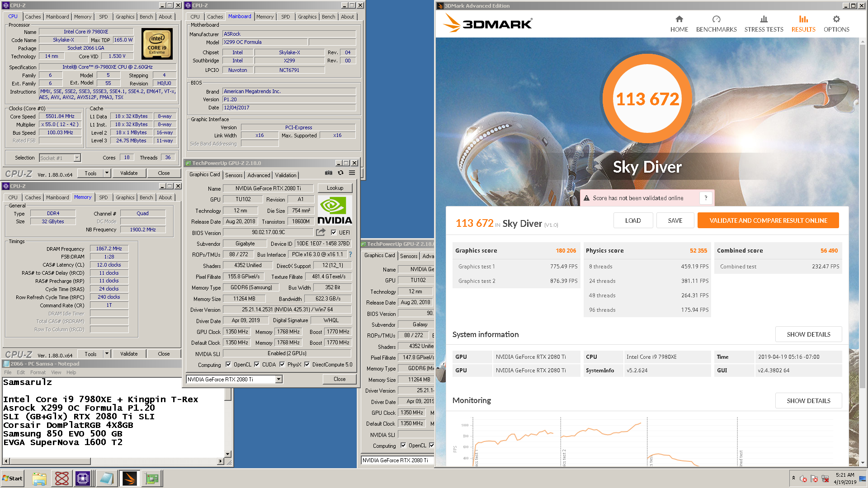This screenshot has width=868, height=488.
Task: Click the taskbar clock showing 5:21 AM
Action: click(x=845, y=478)
